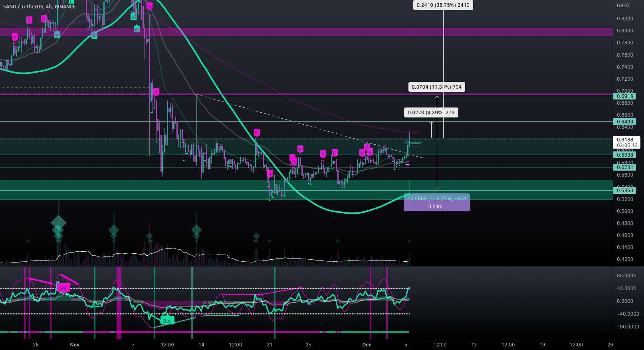The image size is (644, 350).
Task: Click the 0.5938 price level label
Action: 625,155
